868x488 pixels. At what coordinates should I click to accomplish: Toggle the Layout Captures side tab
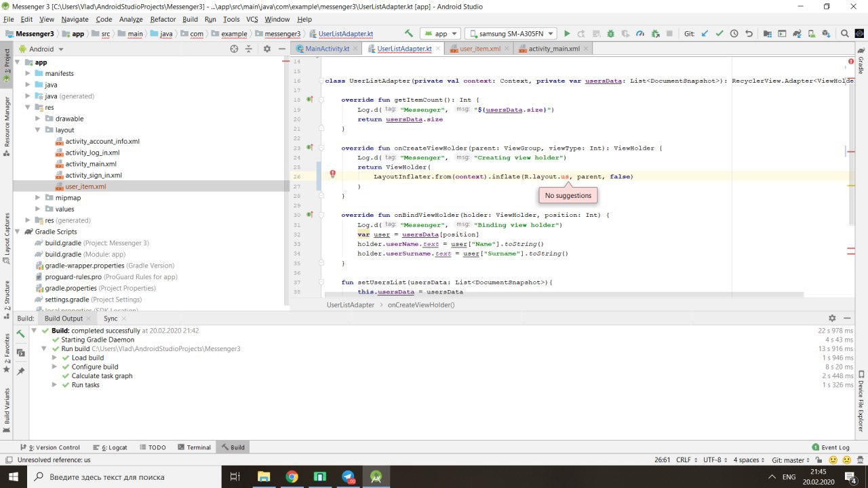point(7,238)
